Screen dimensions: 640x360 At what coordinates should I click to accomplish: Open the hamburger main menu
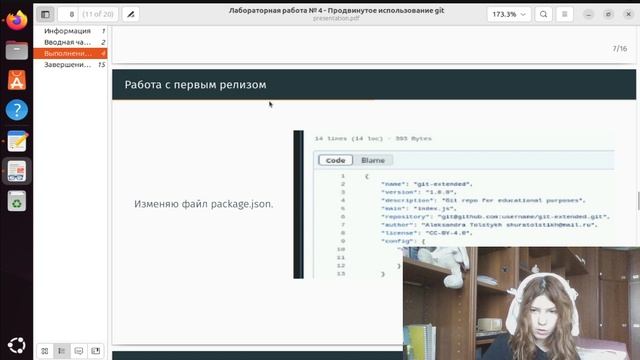565,14
